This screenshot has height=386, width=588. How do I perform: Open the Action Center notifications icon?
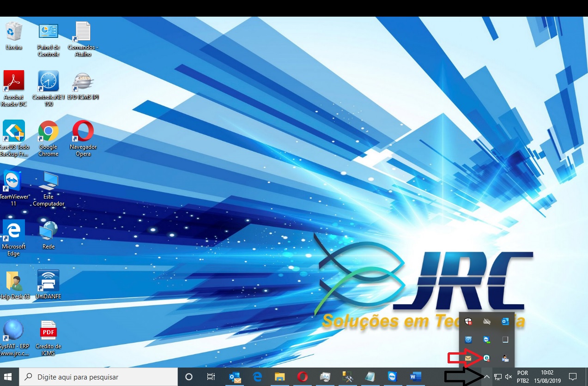(573, 377)
